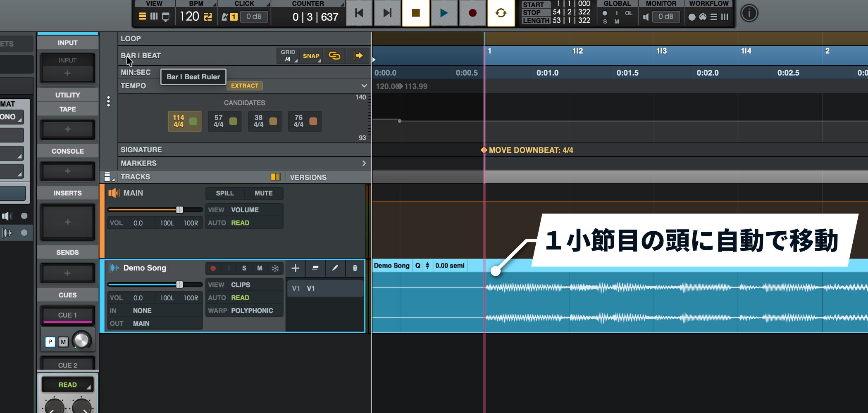Open the GRID /4 dropdown
Image resolution: width=868 pixels, height=413 pixels.
pos(288,56)
